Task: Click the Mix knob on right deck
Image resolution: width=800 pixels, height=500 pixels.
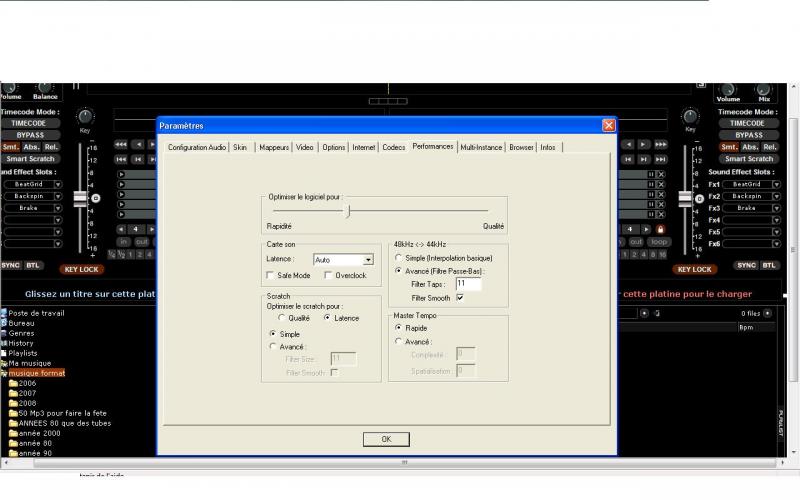Action: point(765,88)
